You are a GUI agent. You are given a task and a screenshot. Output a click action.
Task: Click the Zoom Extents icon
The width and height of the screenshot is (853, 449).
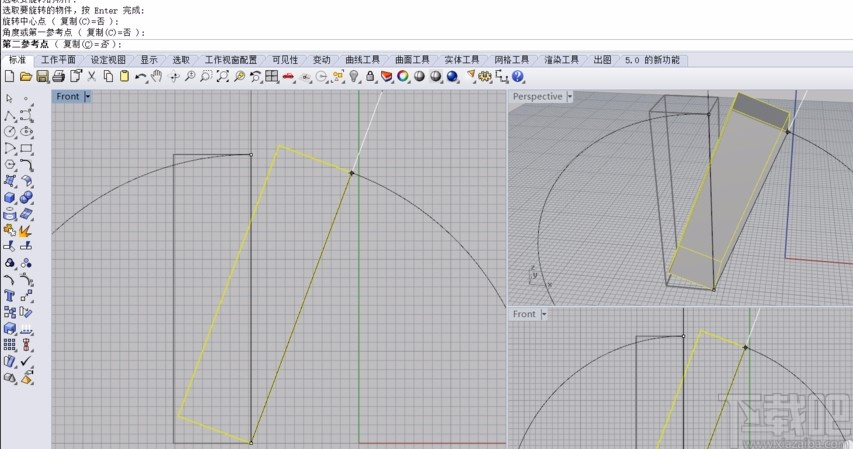[222, 77]
